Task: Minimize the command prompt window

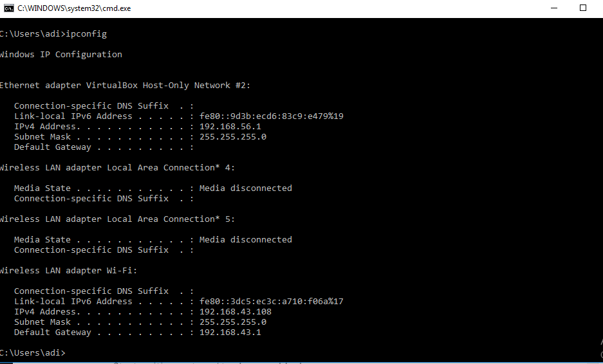Action: [x=554, y=8]
